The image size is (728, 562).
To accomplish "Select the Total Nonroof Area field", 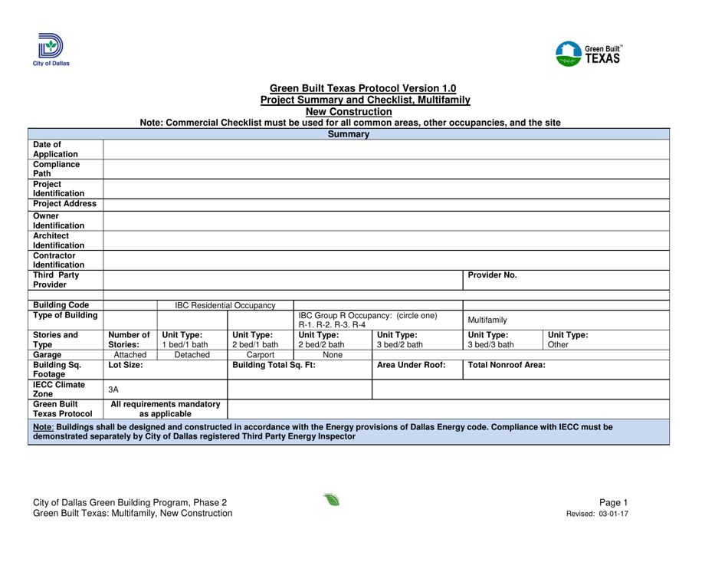I will point(566,370).
